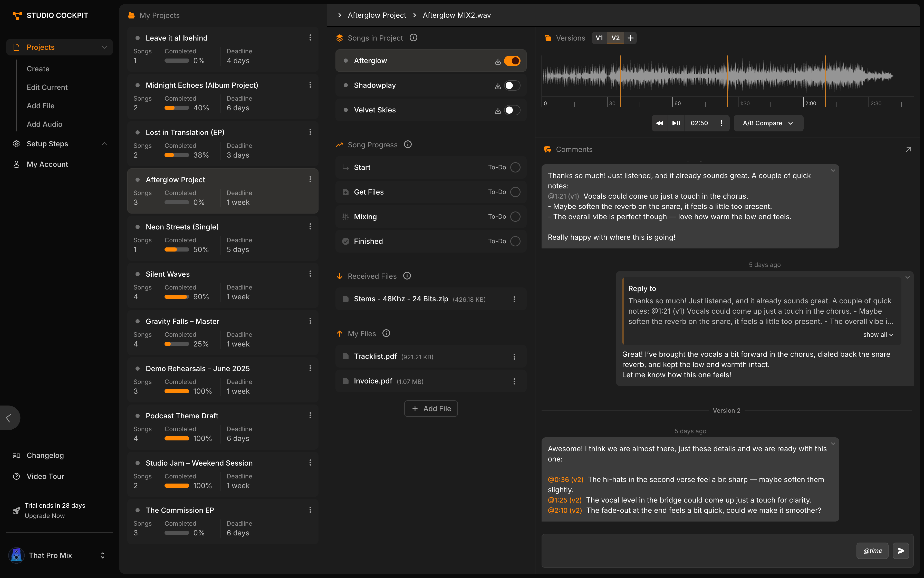Image resolution: width=924 pixels, height=578 pixels.
Task: Download the Afterglow song file
Action: tap(497, 60)
